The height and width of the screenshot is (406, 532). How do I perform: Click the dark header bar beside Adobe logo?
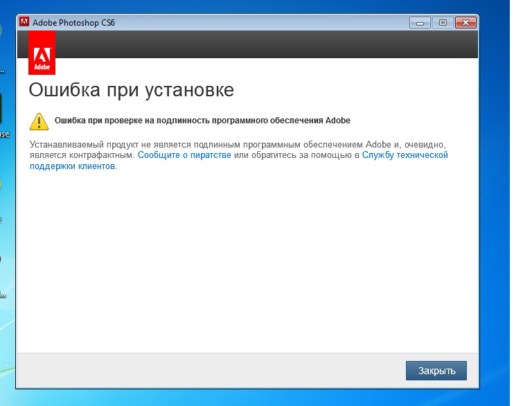pos(263,44)
